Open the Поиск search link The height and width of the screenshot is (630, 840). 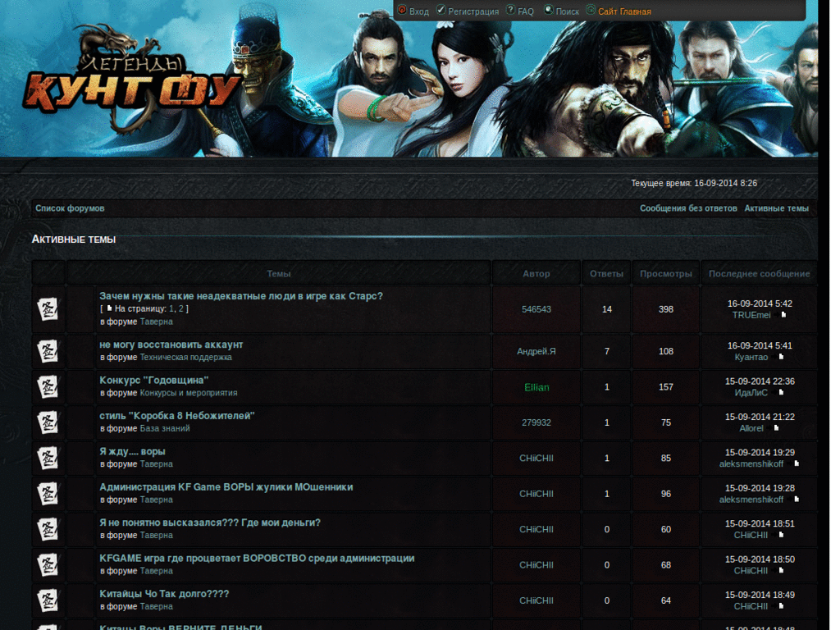(x=568, y=11)
